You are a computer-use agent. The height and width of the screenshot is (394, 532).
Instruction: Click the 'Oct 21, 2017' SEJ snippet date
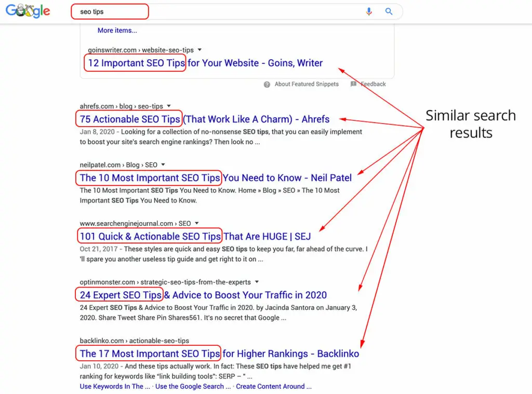(x=98, y=249)
